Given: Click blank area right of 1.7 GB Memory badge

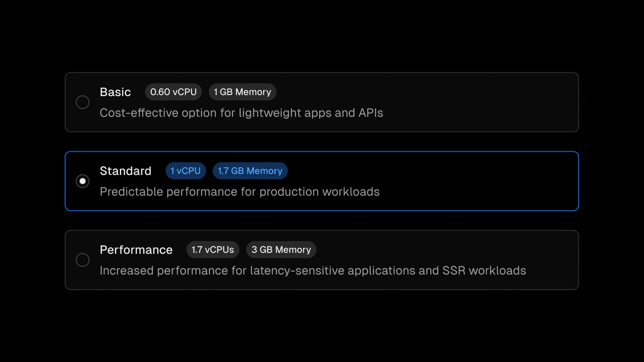Looking at the screenshot, I should coord(431,171).
